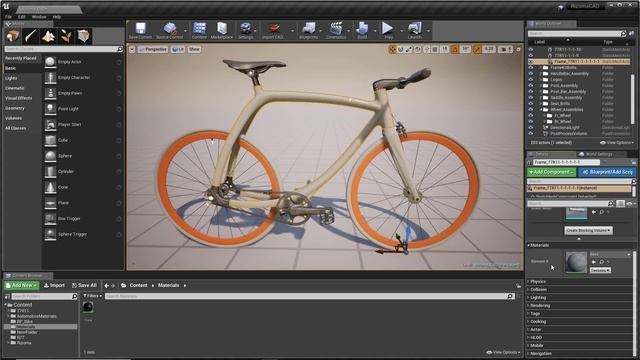
Task: Open the viewport options dropdown arrow
Action: [132, 49]
